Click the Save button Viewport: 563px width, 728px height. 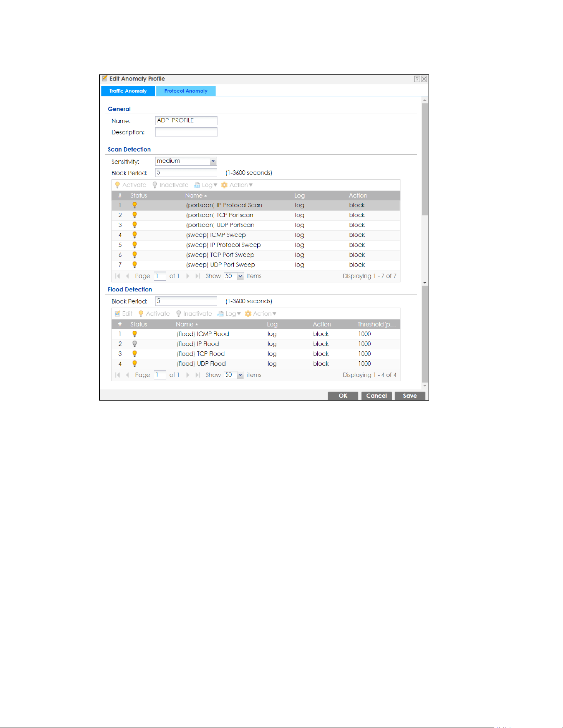click(410, 396)
